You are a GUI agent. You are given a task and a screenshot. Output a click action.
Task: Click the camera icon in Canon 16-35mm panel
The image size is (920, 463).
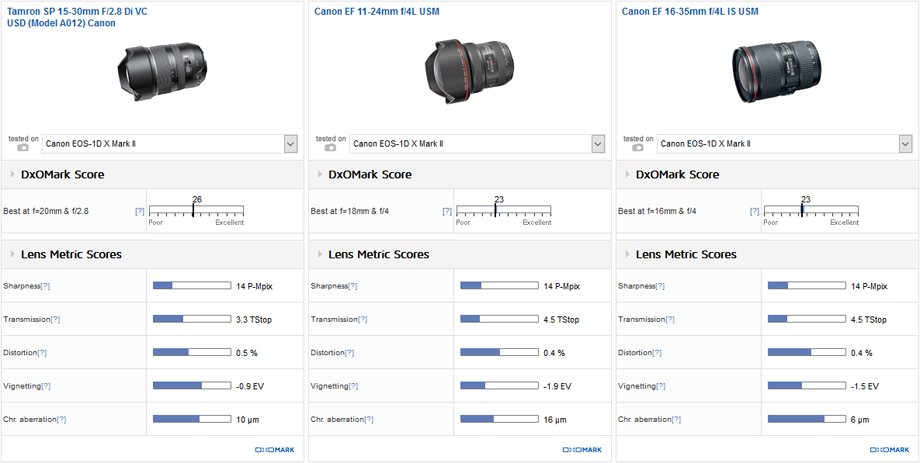pyautogui.click(x=638, y=147)
